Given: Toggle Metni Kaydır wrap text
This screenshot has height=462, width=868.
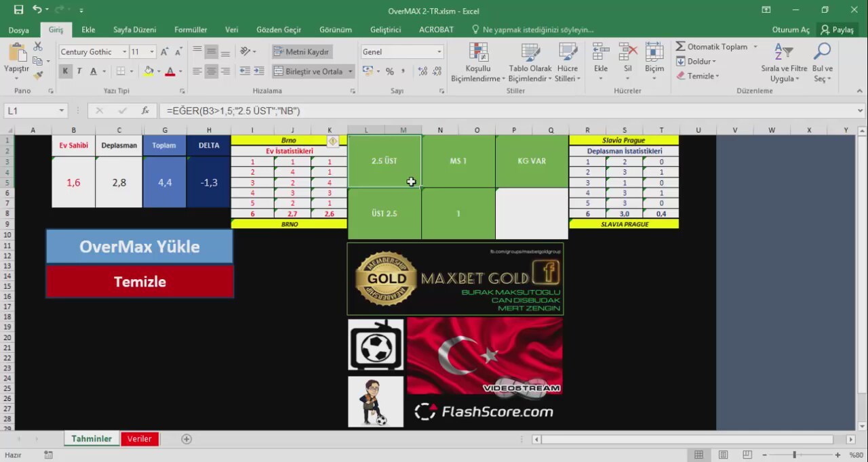Looking at the screenshot, I should (301, 51).
